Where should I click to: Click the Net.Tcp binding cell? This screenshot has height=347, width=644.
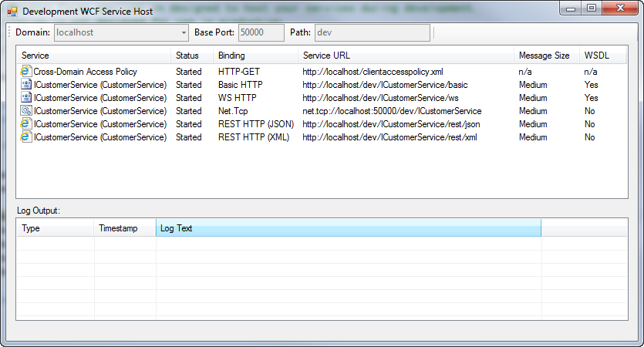tap(233, 111)
